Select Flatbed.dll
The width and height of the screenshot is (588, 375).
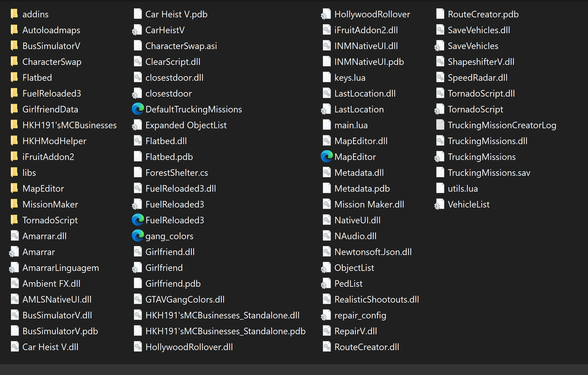click(160, 141)
